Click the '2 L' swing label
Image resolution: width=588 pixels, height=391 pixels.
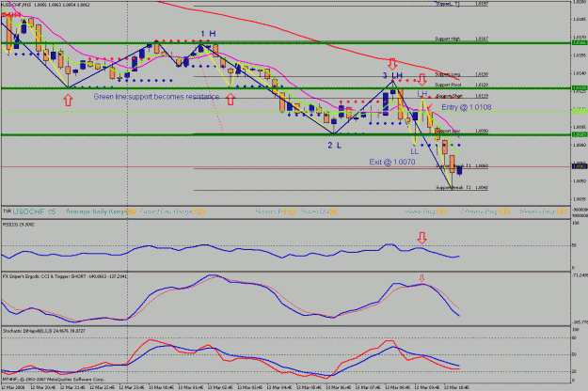coord(335,146)
